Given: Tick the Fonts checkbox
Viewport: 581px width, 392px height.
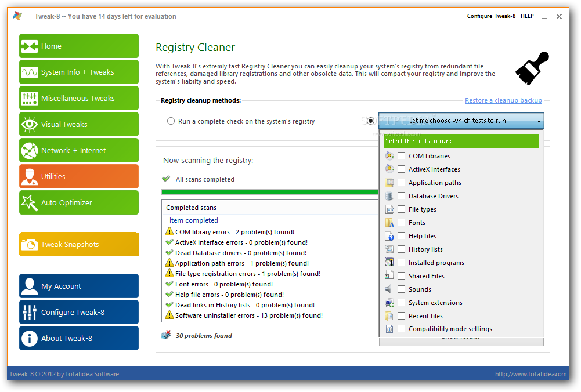Looking at the screenshot, I should pos(401,223).
